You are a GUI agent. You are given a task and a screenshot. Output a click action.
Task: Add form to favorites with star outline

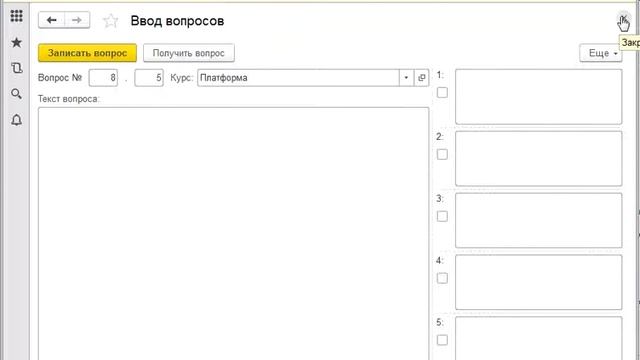[111, 20]
